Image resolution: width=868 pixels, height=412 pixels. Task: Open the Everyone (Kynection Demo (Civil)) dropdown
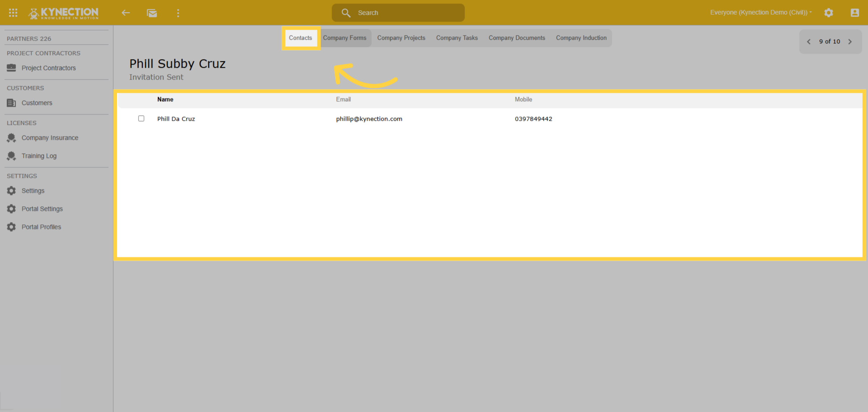pos(761,12)
